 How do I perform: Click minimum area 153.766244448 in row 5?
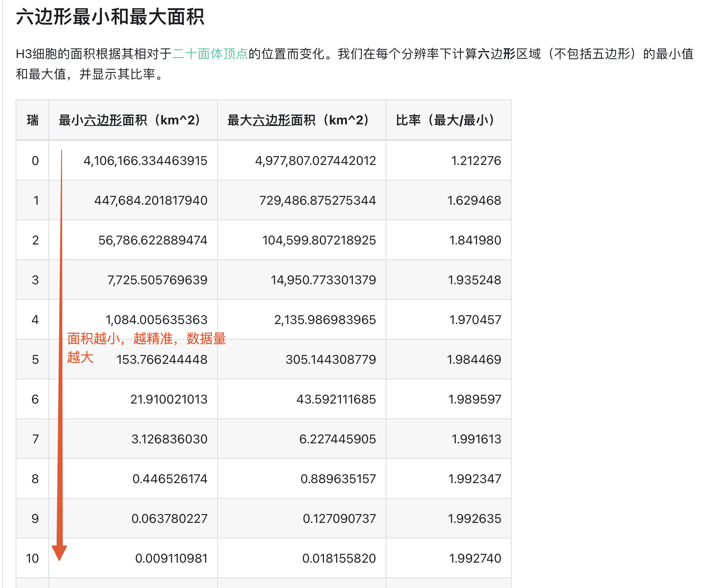click(x=162, y=360)
